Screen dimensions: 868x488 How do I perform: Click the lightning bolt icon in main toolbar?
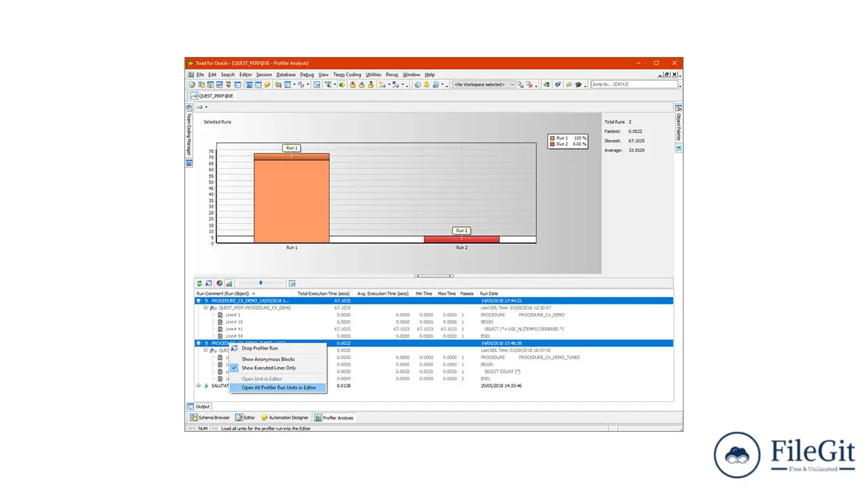(x=267, y=85)
